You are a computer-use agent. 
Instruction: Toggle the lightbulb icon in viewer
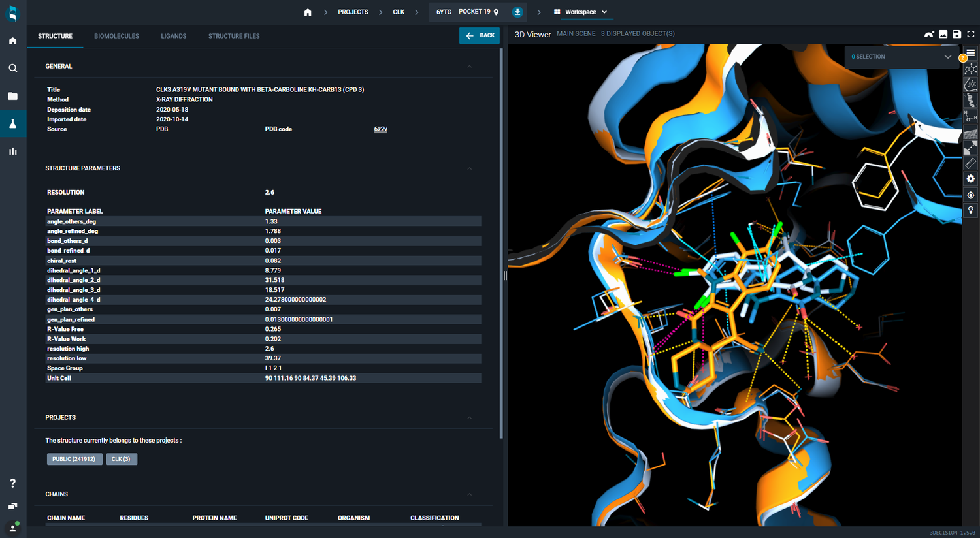point(971,210)
